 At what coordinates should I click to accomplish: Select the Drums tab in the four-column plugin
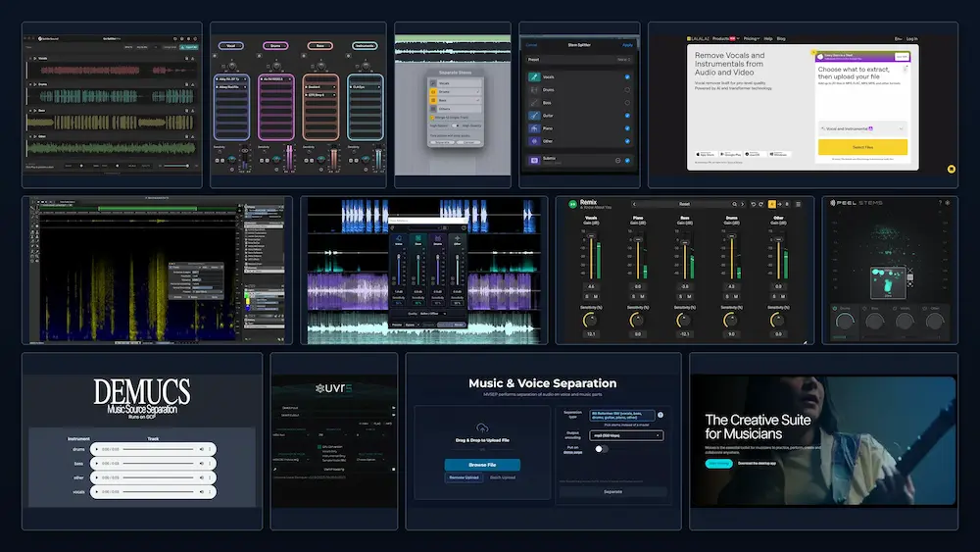click(x=275, y=46)
